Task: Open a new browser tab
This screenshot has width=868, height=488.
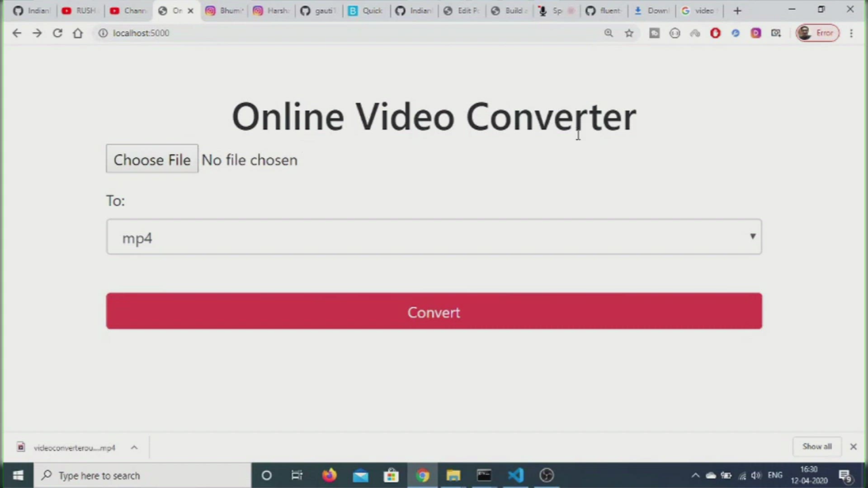Action: point(737,10)
